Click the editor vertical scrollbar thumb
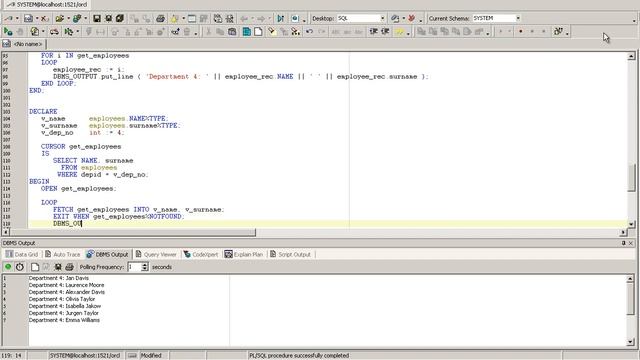The image size is (640, 360). (x=631, y=178)
